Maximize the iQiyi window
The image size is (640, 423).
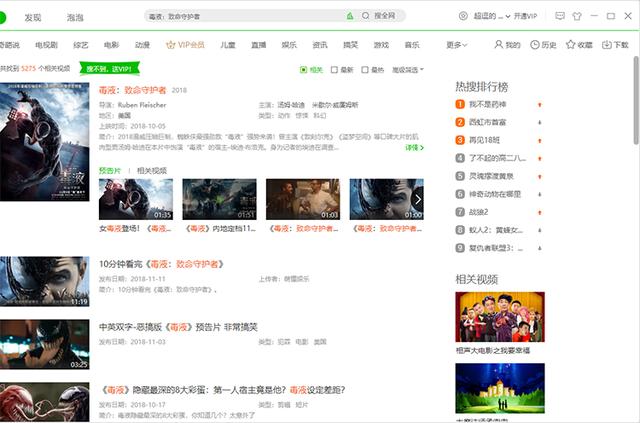(x=611, y=16)
